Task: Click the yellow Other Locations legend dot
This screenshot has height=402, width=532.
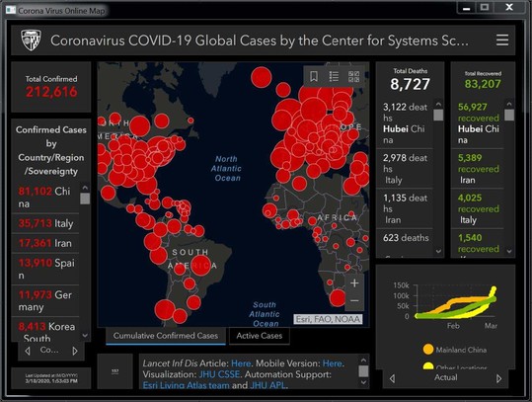Action: (428, 366)
